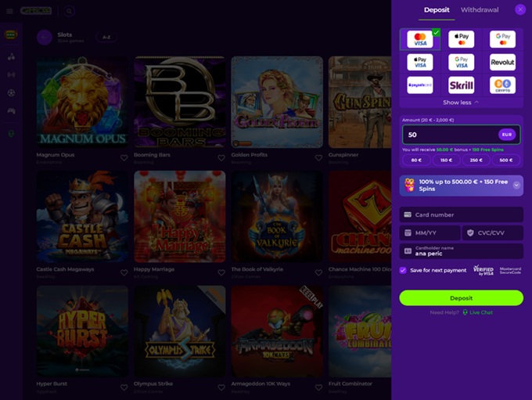Screen dimensions: 532x400
Task: Favorite Magnum Opus with the heart
Action: [124, 157]
